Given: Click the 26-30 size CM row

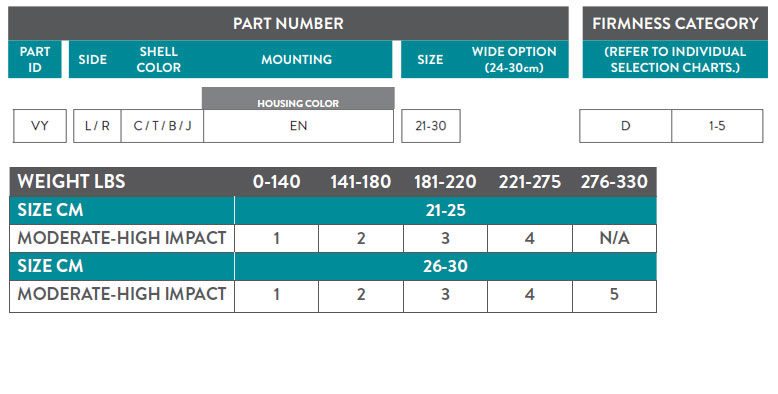Looking at the screenshot, I should coord(333,266).
